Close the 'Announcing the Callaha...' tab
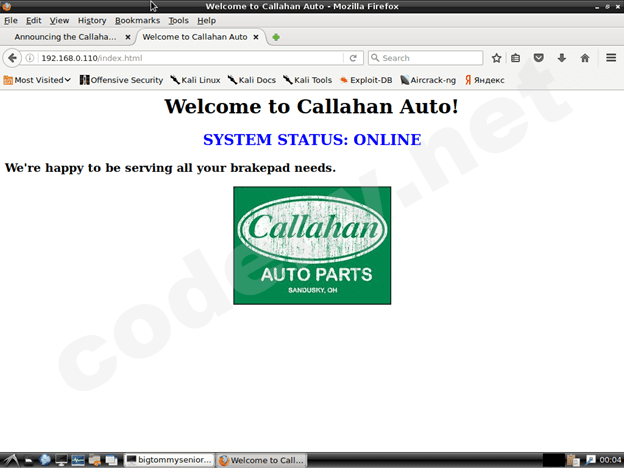The height and width of the screenshot is (468, 624). pos(128,37)
